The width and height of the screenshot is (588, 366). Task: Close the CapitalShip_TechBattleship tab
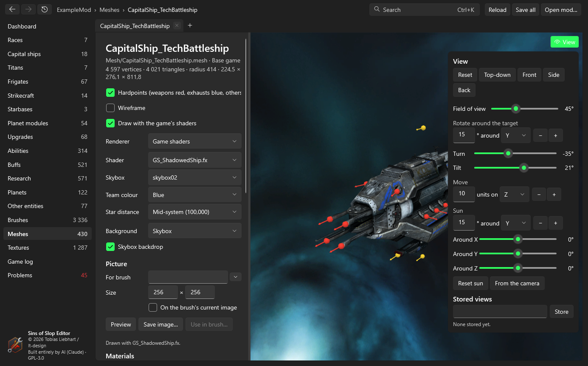[x=177, y=25]
